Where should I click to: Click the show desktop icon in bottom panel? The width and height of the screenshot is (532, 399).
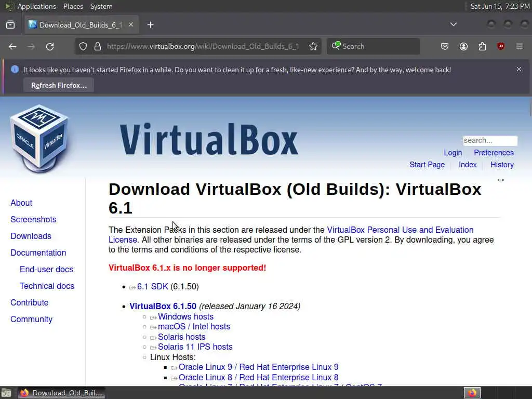click(6, 393)
